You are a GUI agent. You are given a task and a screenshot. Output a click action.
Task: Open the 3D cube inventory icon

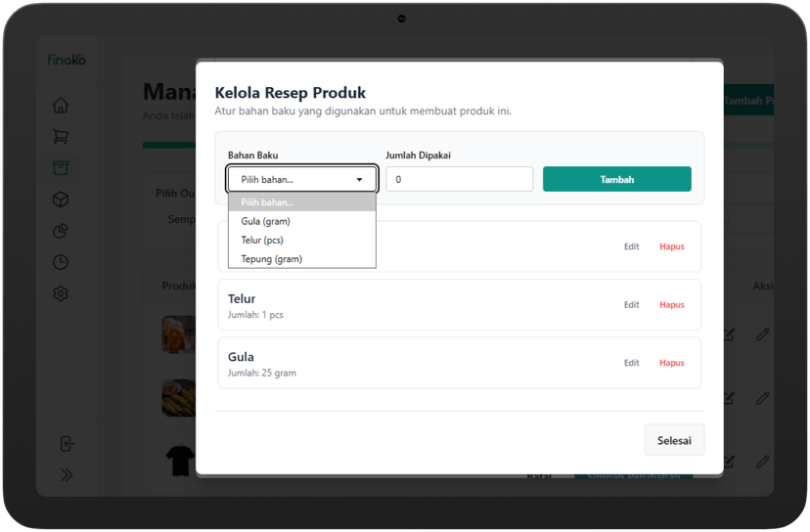[x=61, y=199]
